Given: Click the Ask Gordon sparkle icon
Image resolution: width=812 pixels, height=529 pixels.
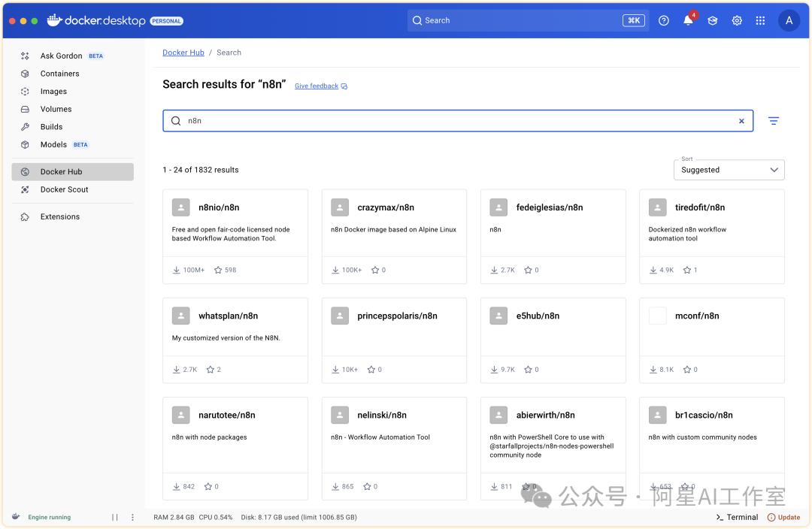Looking at the screenshot, I should (x=25, y=56).
